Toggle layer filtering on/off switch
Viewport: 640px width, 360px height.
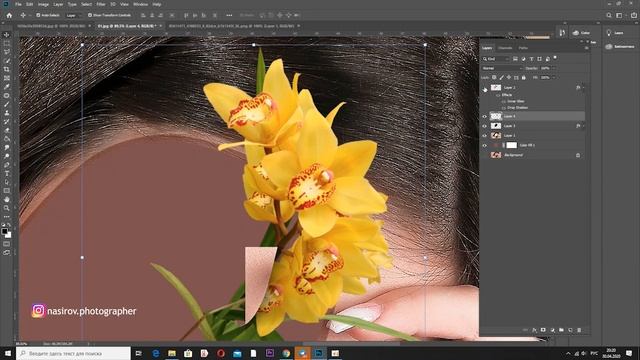pos(555,58)
